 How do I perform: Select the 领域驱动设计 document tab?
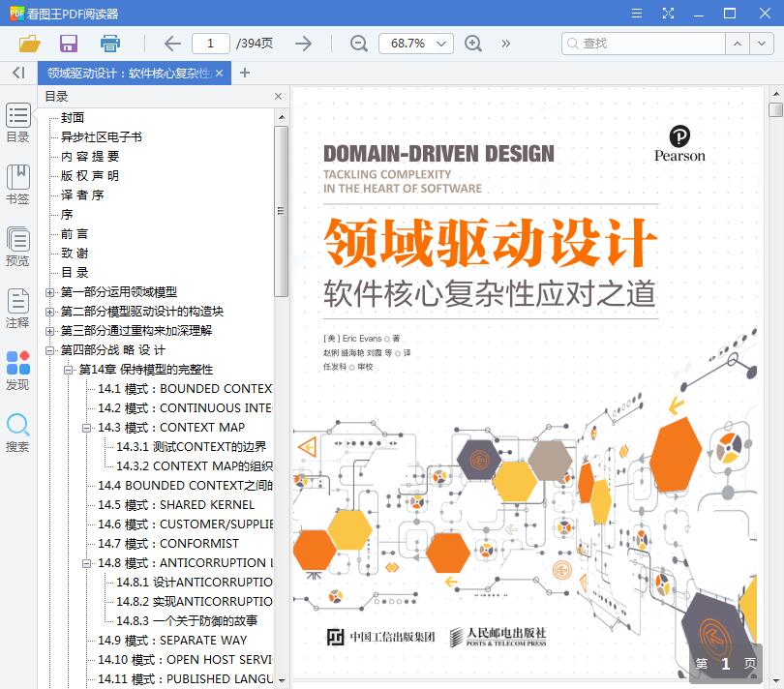[129, 73]
